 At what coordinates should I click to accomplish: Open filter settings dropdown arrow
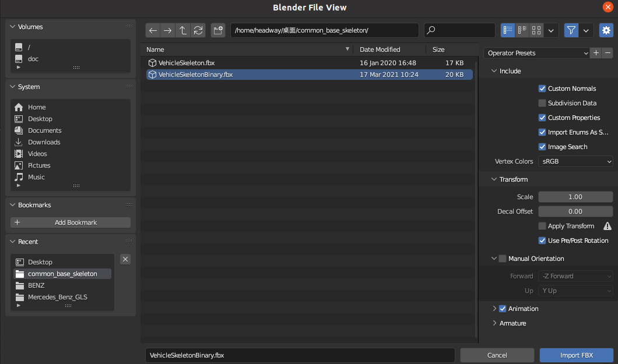(586, 30)
